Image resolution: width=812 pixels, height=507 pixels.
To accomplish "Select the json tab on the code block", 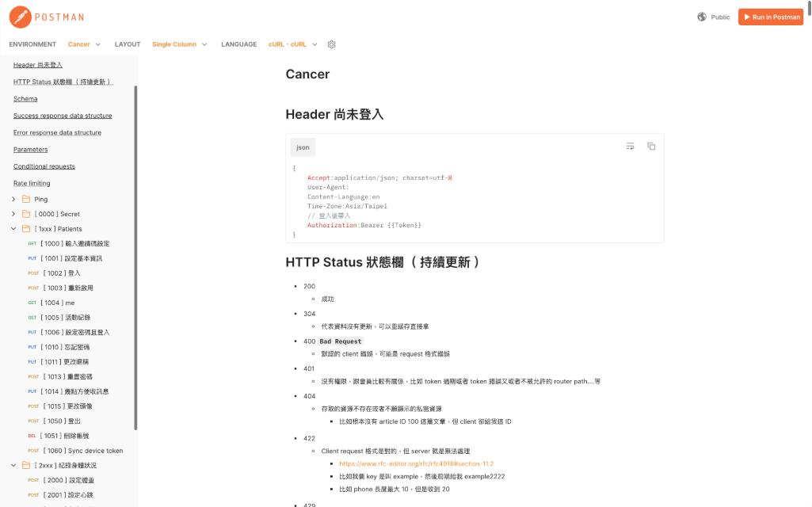I will [x=302, y=147].
